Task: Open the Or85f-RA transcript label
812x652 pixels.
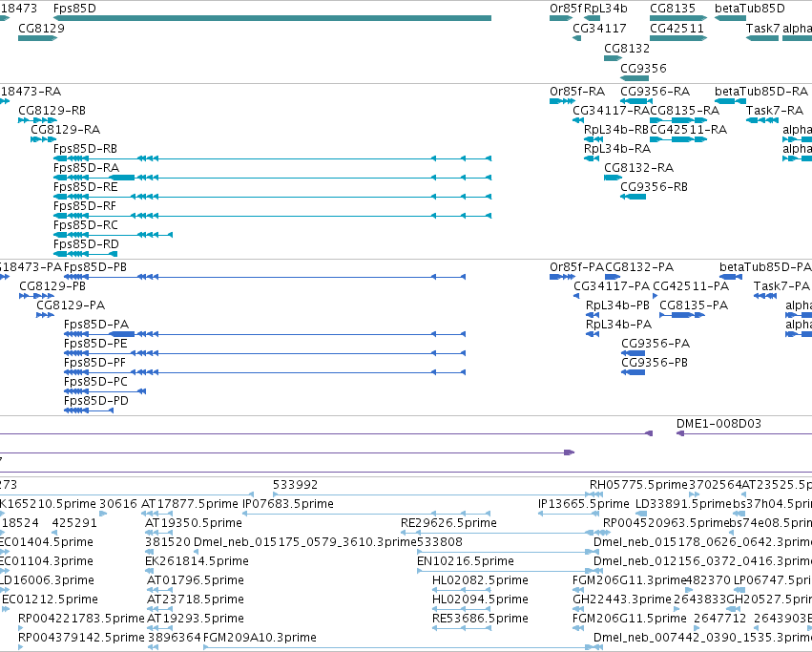Action: [x=577, y=92]
